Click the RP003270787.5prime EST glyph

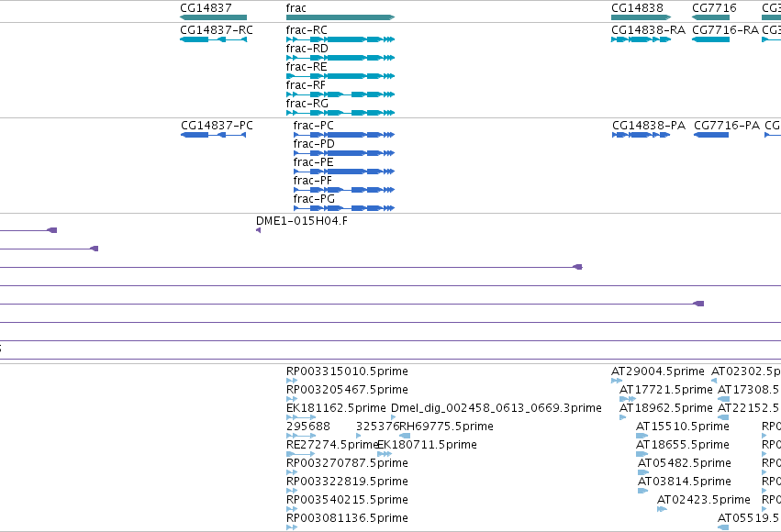291,472
